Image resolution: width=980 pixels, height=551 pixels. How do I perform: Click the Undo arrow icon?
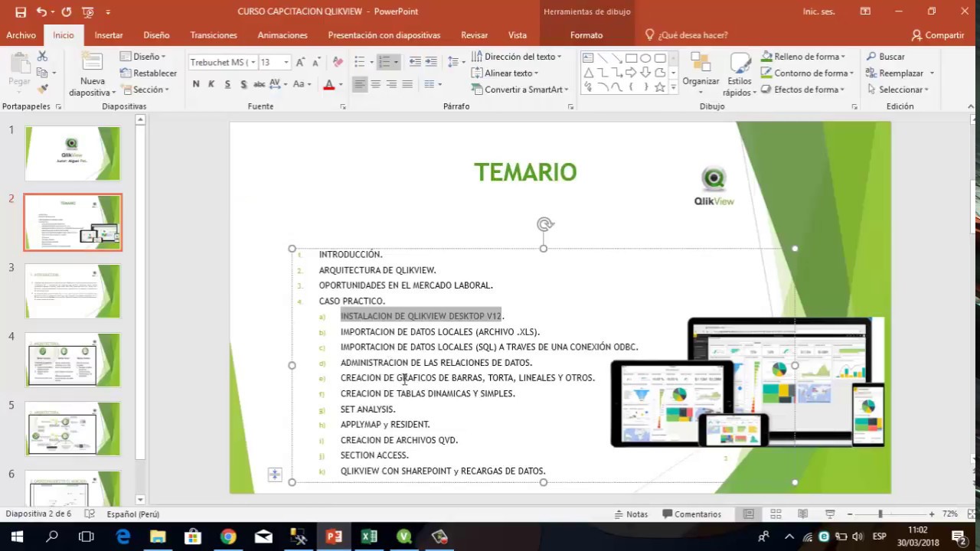[x=41, y=11]
